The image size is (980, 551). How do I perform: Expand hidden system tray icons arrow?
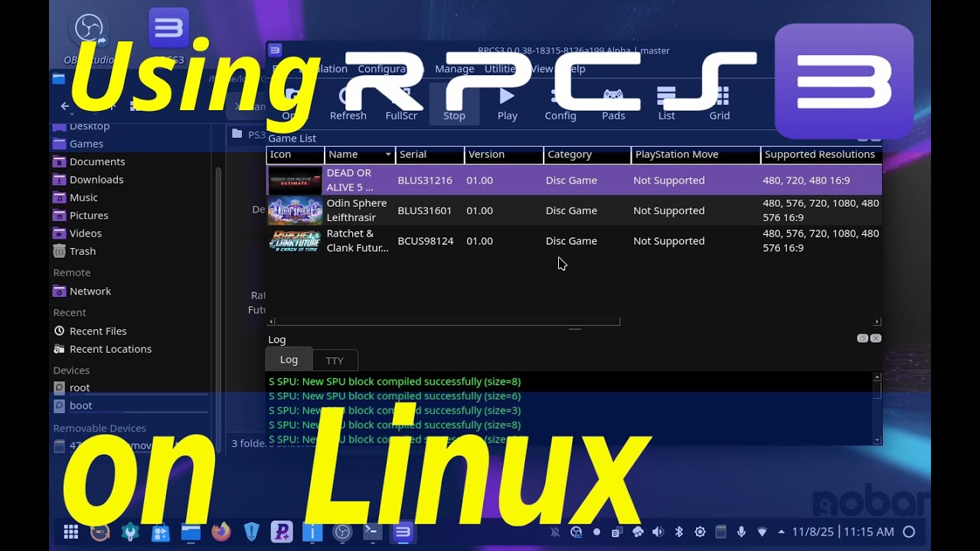[781, 532]
